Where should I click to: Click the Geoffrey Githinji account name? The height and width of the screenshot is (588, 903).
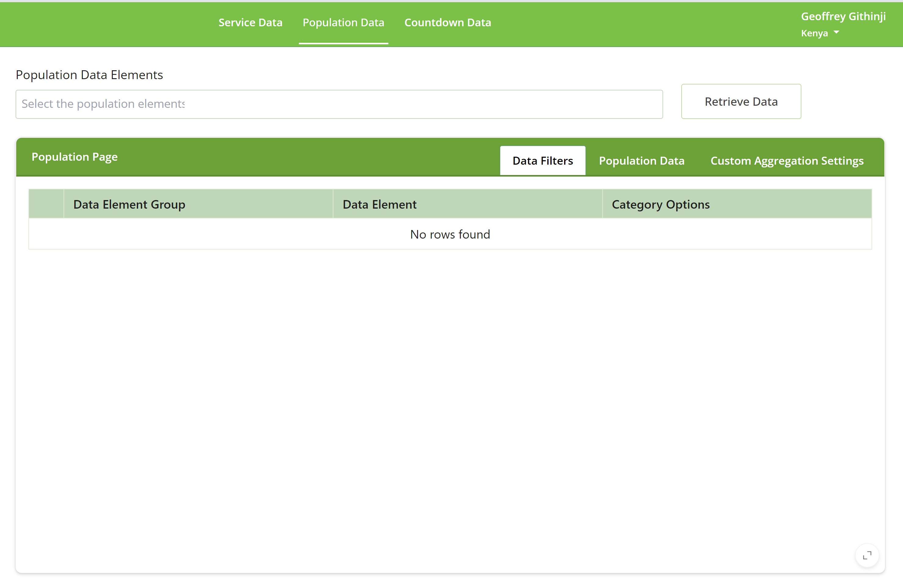[x=843, y=16]
